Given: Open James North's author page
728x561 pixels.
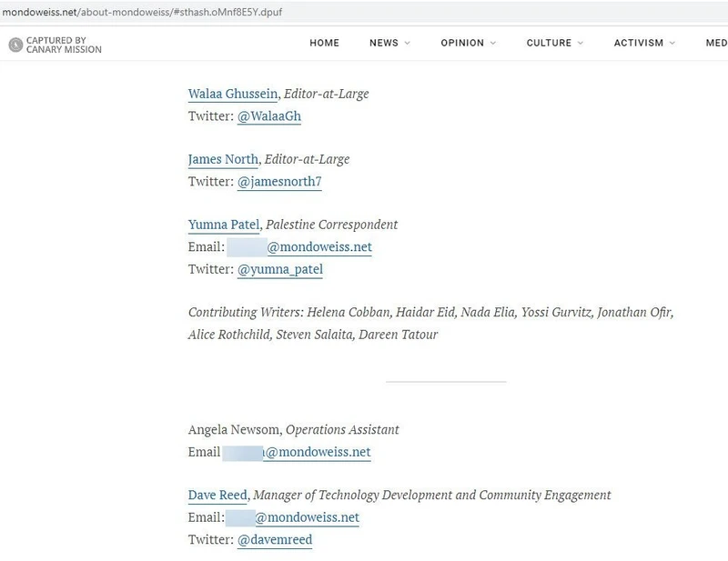Looking at the screenshot, I should [x=223, y=159].
